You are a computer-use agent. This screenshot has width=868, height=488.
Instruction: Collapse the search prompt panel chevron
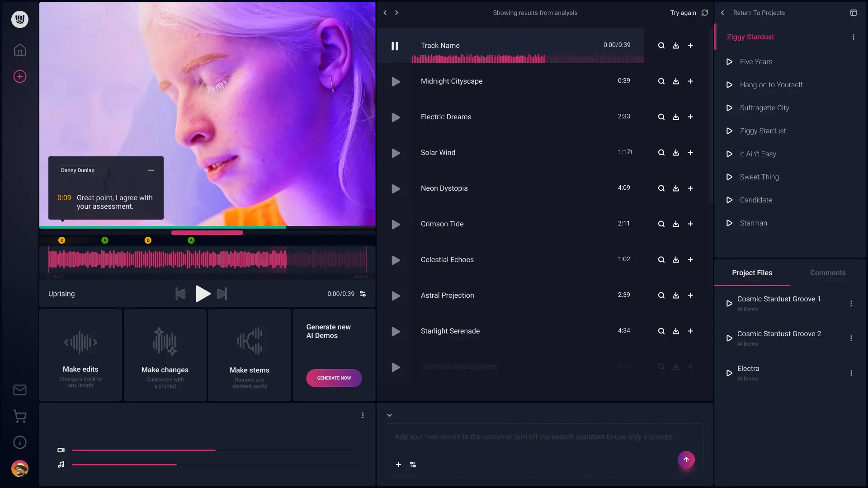(x=389, y=415)
